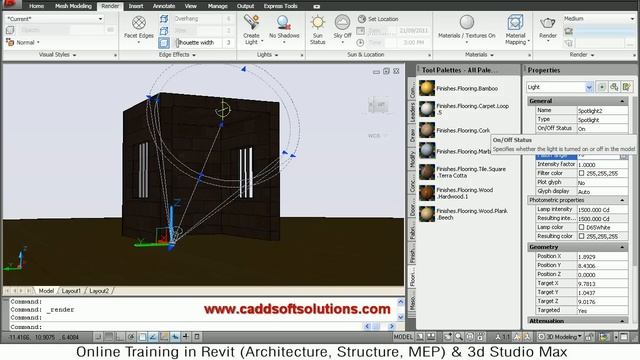Click the Render teapot icon
640x360 pixels.
(x=548, y=23)
